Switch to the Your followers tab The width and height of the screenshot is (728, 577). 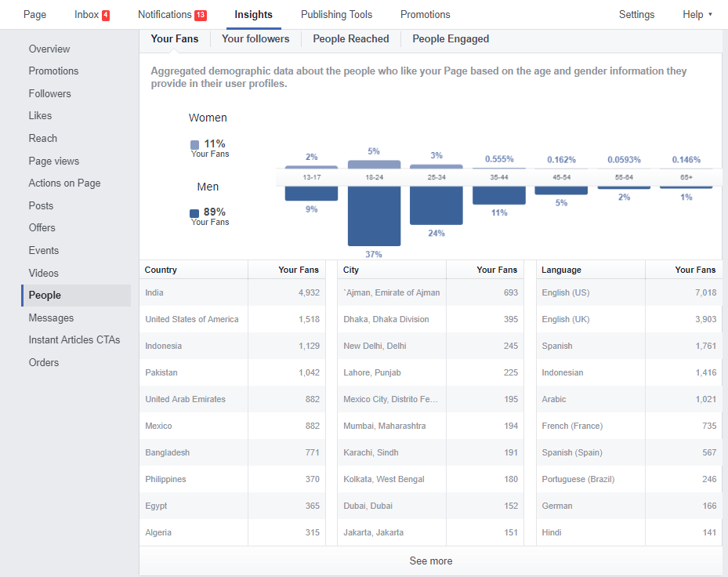(255, 39)
